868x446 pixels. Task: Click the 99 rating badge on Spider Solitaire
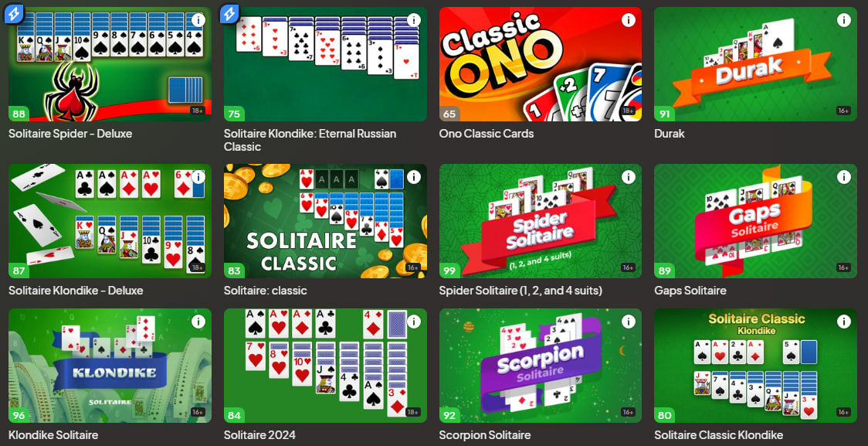[449, 271]
